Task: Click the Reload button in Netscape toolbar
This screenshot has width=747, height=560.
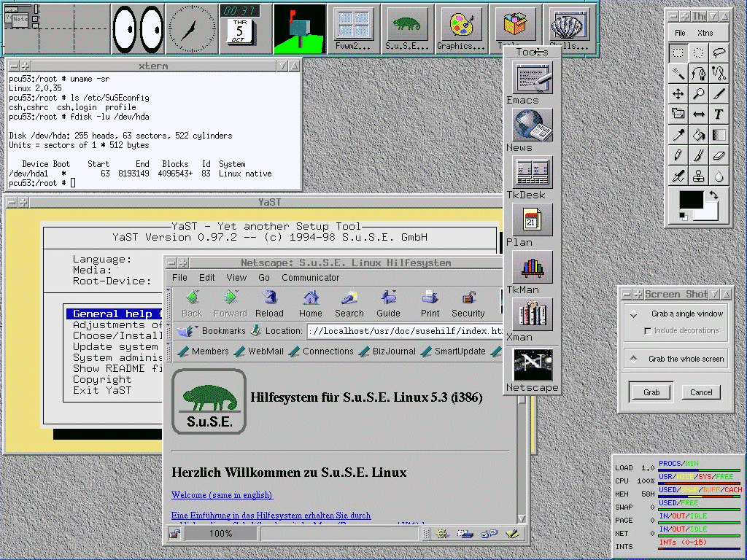Action: [x=269, y=304]
